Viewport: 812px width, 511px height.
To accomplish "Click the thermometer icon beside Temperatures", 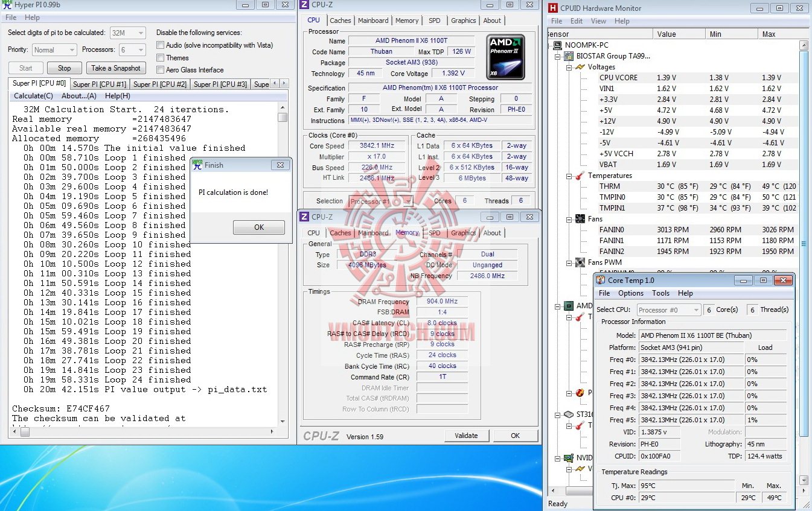I will 580,176.
